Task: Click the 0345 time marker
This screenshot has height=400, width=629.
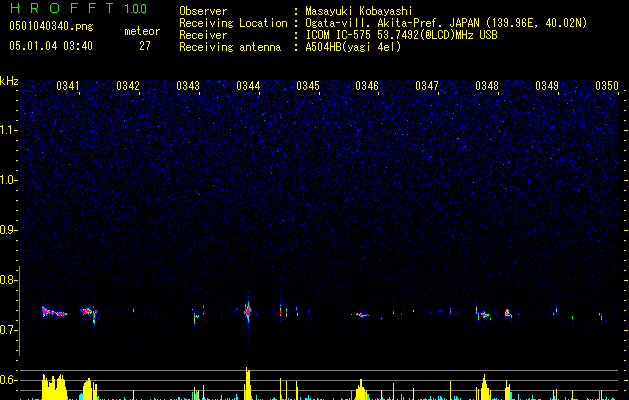Action: [x=308, y=86]
